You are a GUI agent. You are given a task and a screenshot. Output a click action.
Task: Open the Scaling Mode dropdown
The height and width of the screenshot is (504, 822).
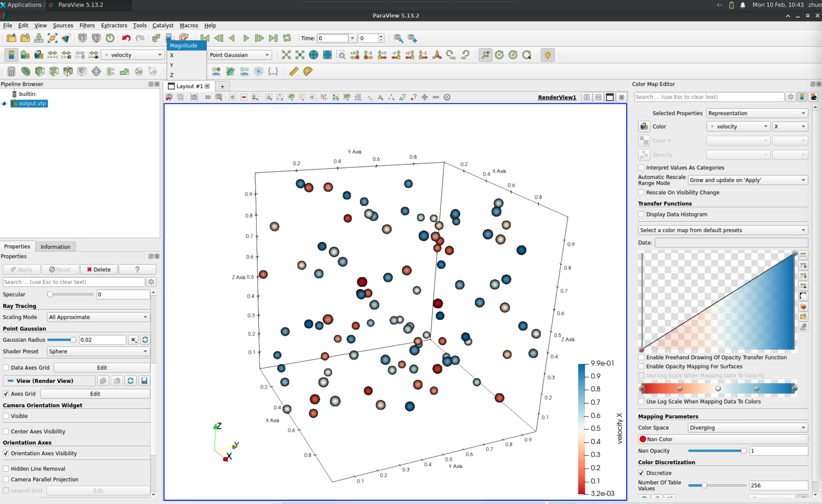(98, 317)
